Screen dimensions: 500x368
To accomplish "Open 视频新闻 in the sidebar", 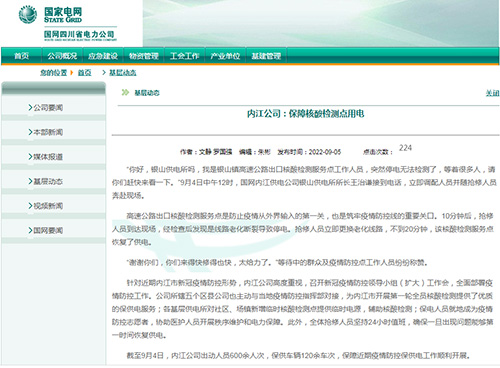I will (x=48, y=206).
